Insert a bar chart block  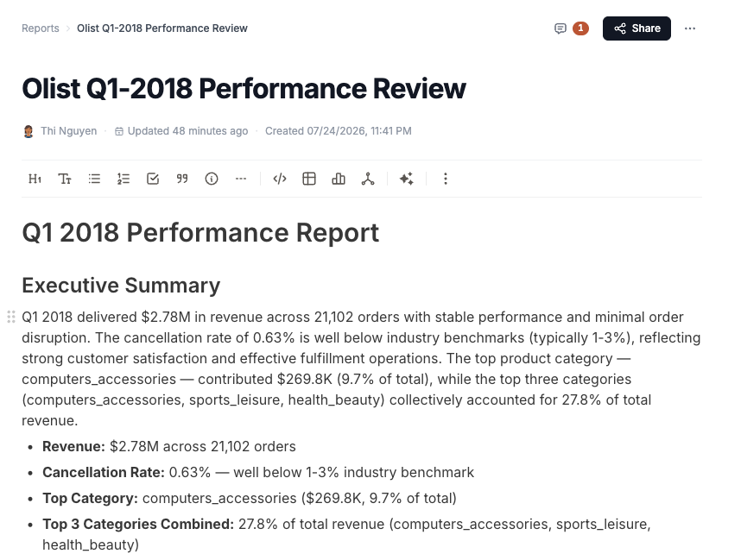339,179
